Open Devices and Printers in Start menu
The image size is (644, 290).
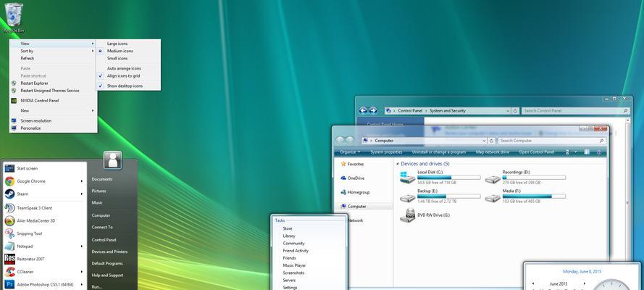[109, 252]
